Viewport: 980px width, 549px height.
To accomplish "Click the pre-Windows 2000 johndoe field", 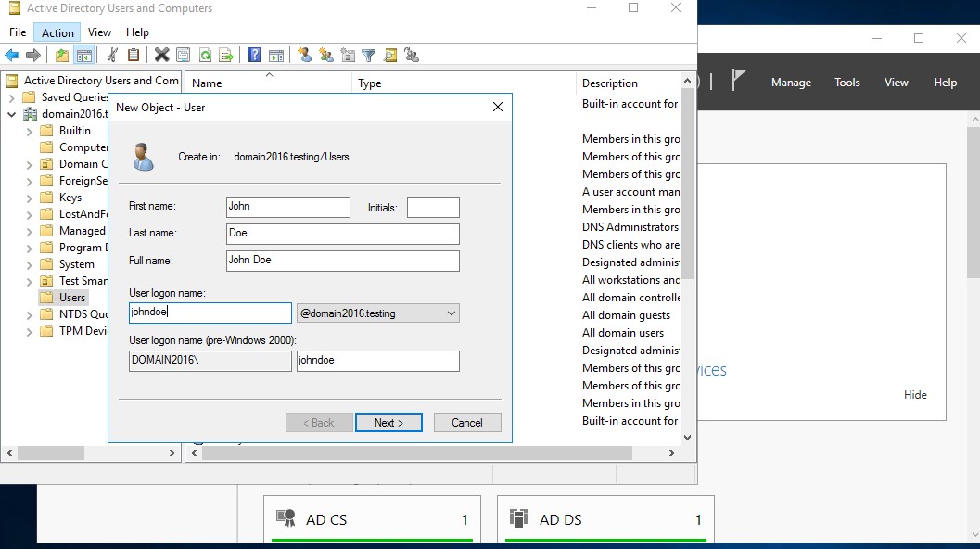I will click(x=378, y=361).
